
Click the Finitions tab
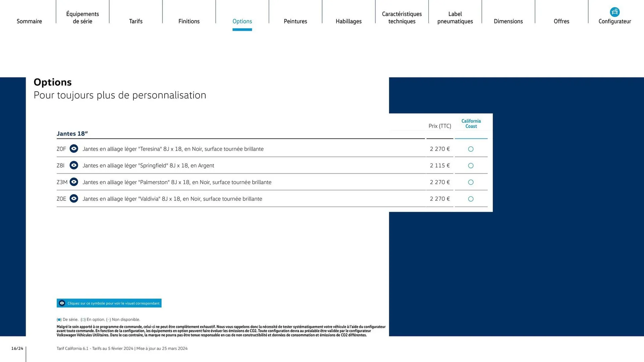(x=189, y=21)
